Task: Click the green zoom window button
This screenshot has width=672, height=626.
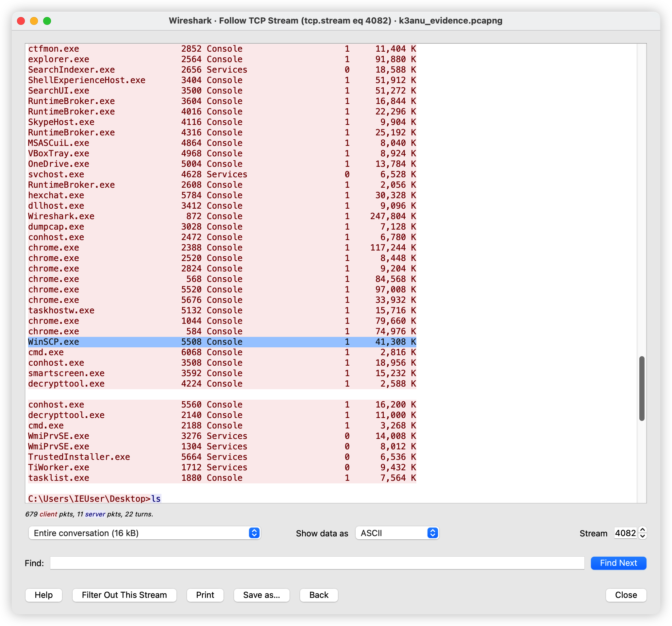Action: coord(47,21)
